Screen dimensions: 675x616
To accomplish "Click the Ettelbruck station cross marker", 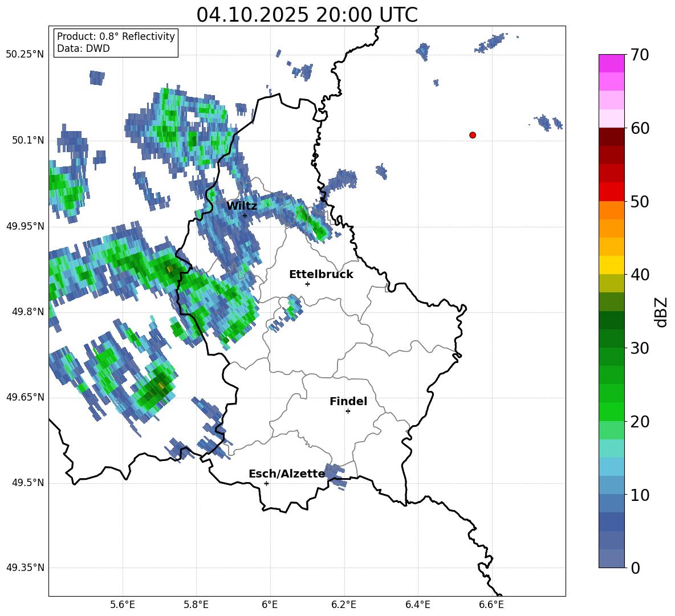I will point(307,284).
